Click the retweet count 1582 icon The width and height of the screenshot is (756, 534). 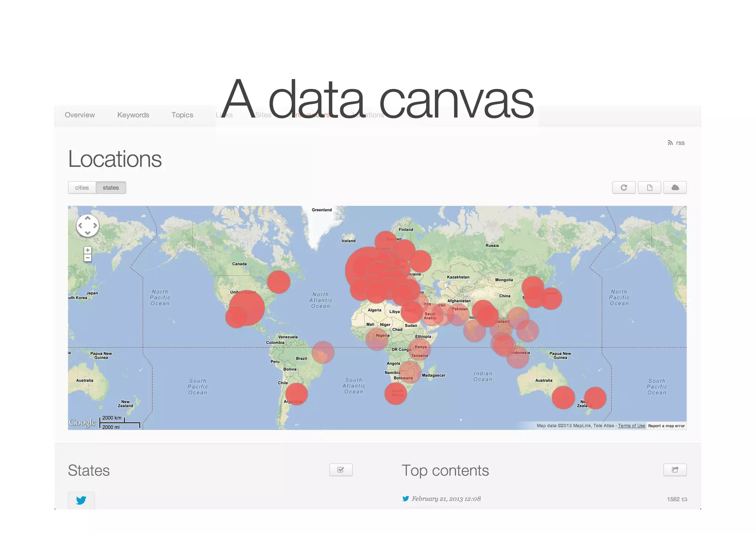pyautogui.click(x=684, y=499)
